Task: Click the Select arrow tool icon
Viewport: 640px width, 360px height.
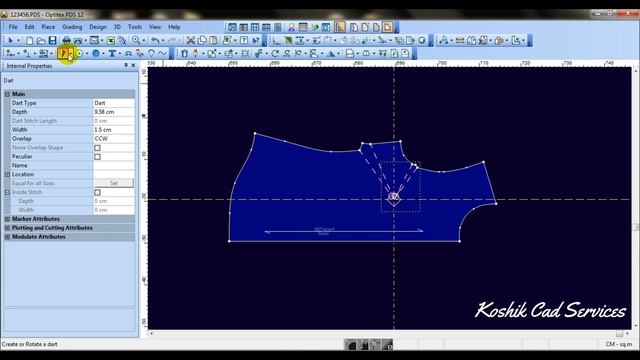Action: (11, 40)
